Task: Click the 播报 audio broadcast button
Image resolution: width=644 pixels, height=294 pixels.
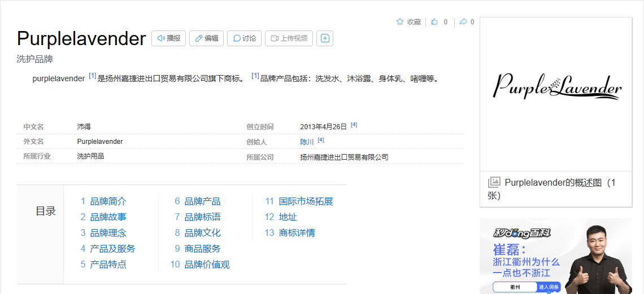Action: coord(169,38)
